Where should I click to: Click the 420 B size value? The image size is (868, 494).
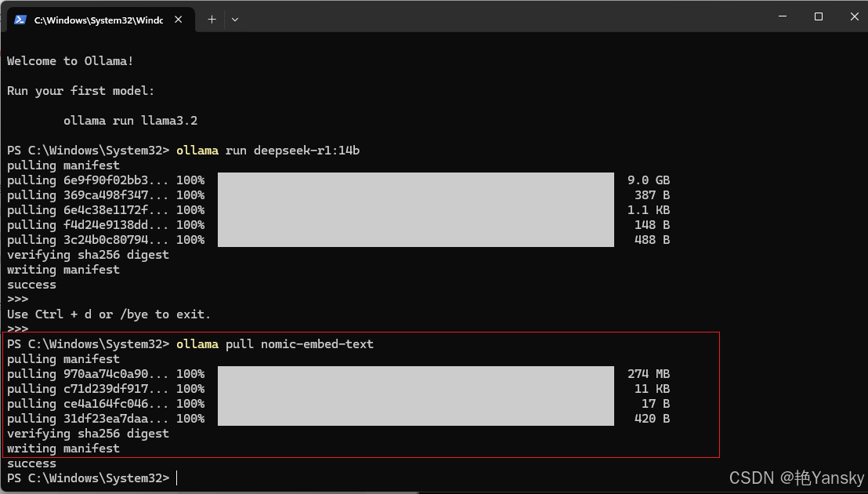coord(652,420)
